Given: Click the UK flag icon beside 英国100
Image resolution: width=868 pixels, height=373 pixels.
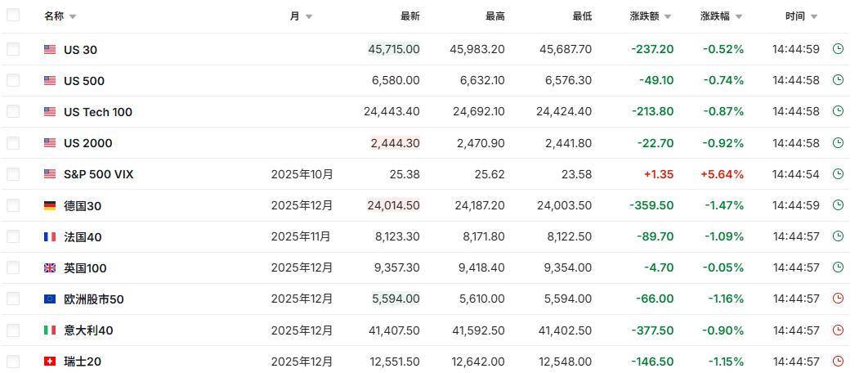Looking at the screenshot, I should point(50,268).
